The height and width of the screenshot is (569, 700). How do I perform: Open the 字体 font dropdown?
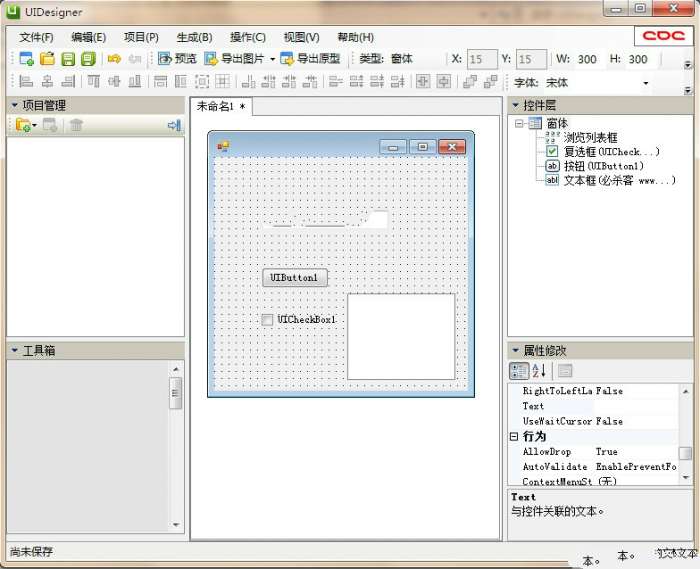coord(646,83)
